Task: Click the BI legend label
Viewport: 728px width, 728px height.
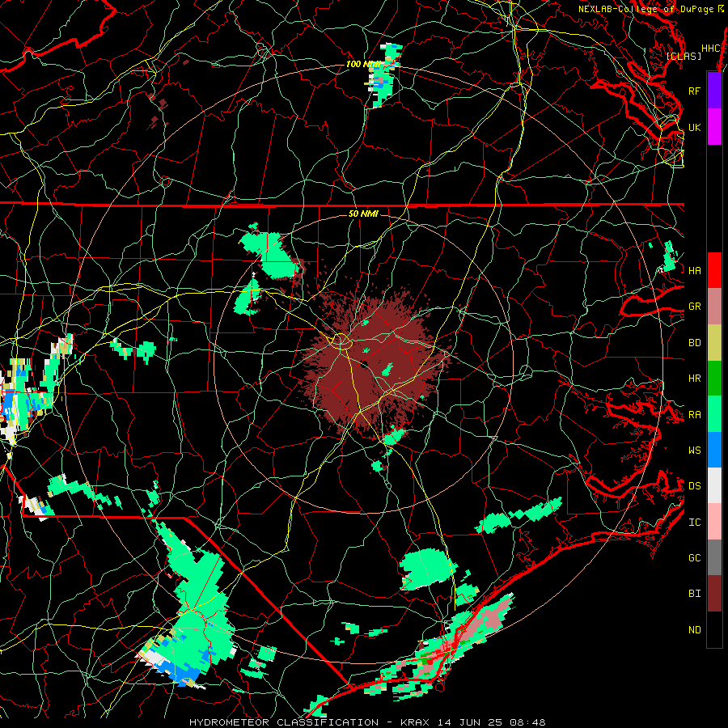Action: click(694, 594)
